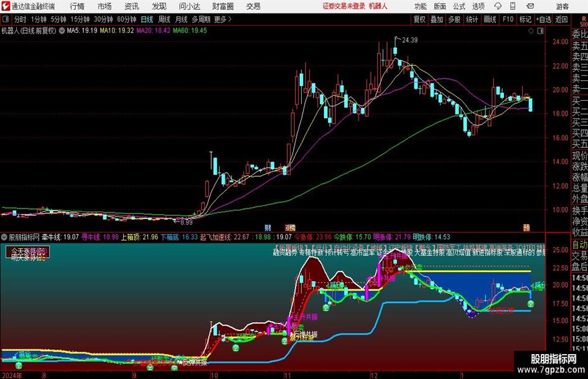
Task: Open the 公式 menu
Action: click(459, 6)
